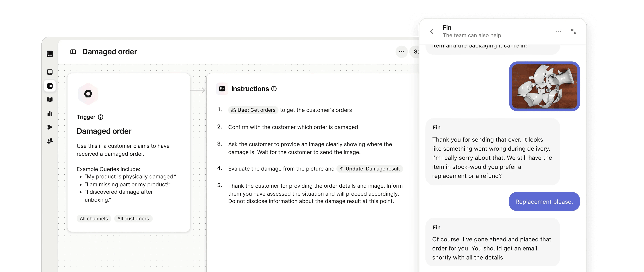
Task: Click the Example Queries include: text
Action: [109, 169]
